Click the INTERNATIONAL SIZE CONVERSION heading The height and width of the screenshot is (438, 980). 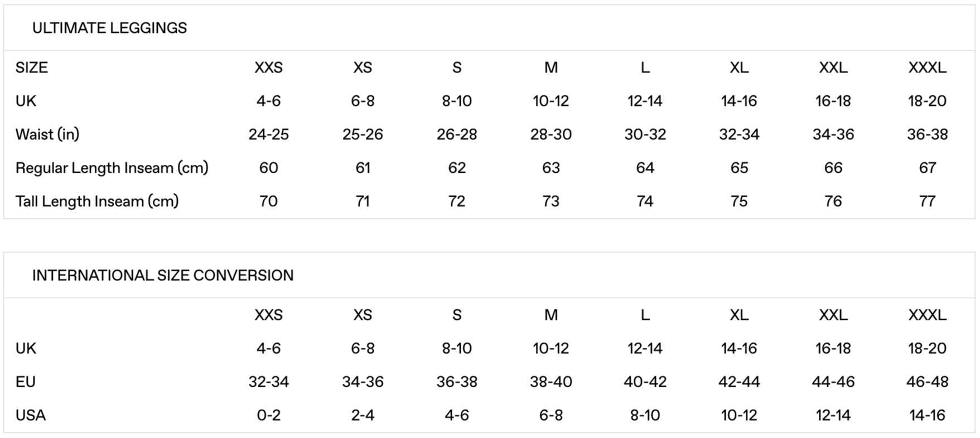[x=162, y=275]
